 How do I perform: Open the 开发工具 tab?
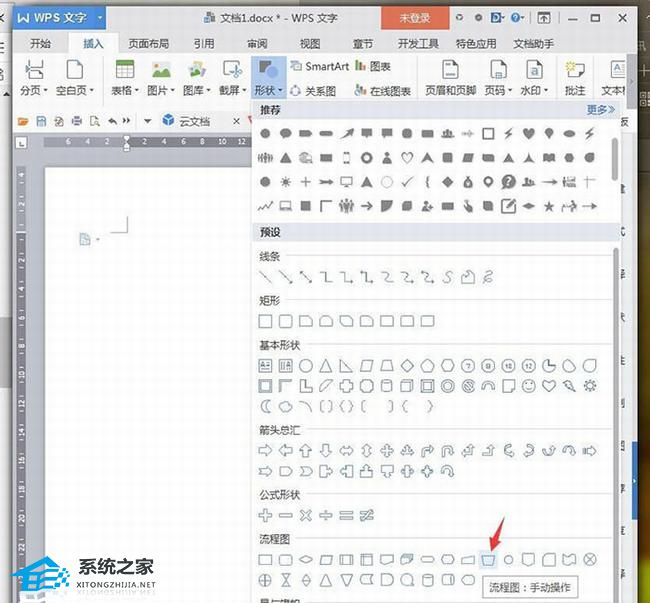tap(418, 44)
